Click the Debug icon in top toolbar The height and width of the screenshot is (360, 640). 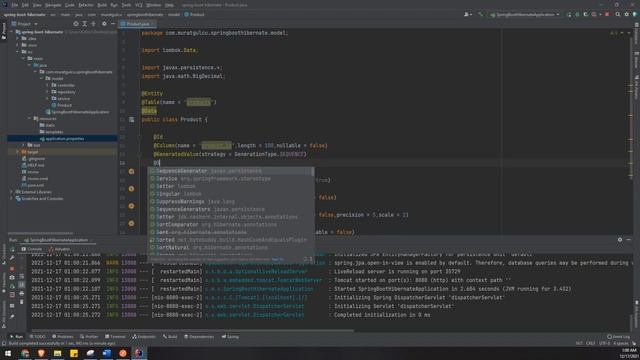pos(578,14)
